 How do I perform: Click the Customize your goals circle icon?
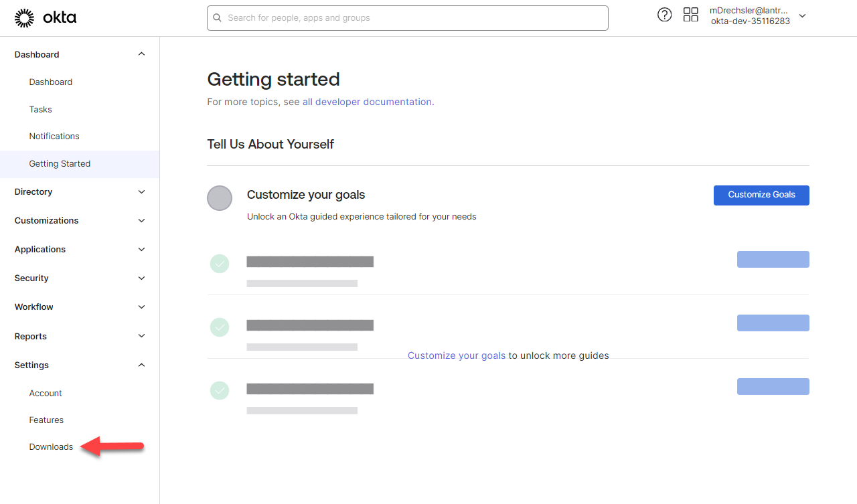220,198
